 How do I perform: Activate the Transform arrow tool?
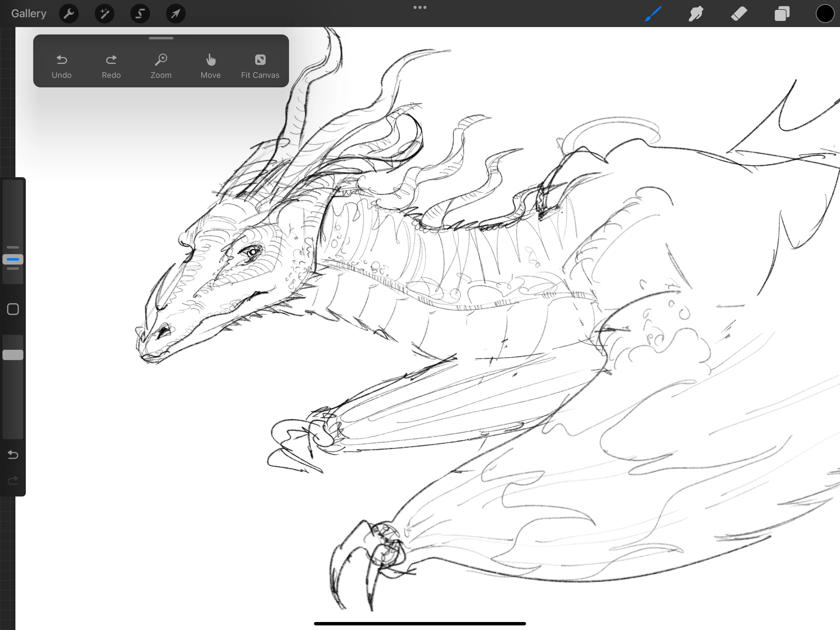click(176, 14)
